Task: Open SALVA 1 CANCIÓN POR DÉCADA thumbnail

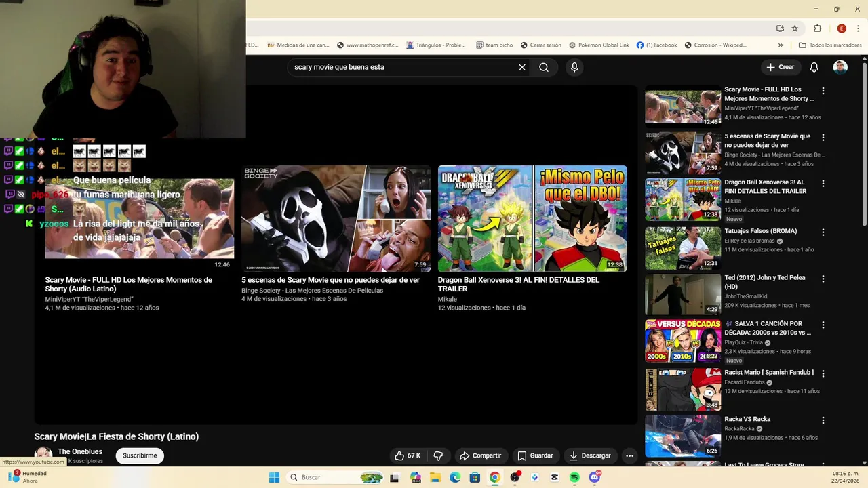Action: point(683,341)
